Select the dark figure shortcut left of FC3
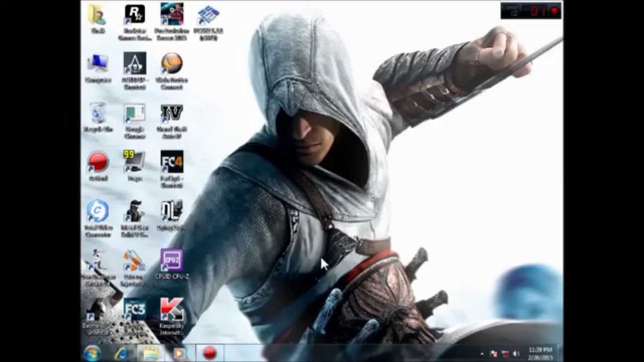The image size is (644, 362). 98,317
